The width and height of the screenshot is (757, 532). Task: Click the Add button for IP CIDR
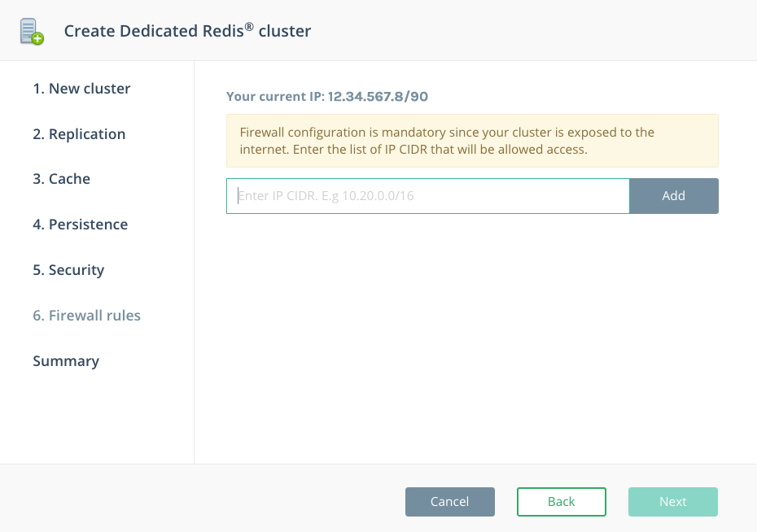pyautogui.click(x=674, y=196)
